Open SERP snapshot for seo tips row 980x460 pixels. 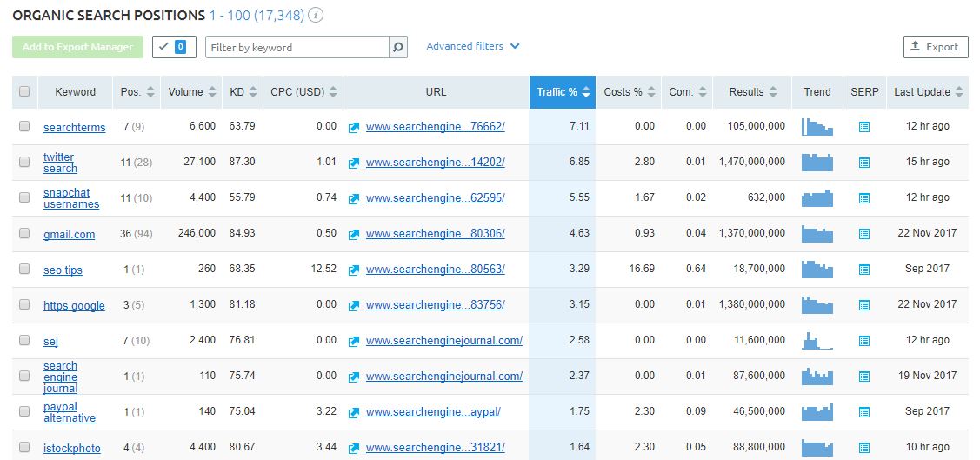(x=863, y=270)
